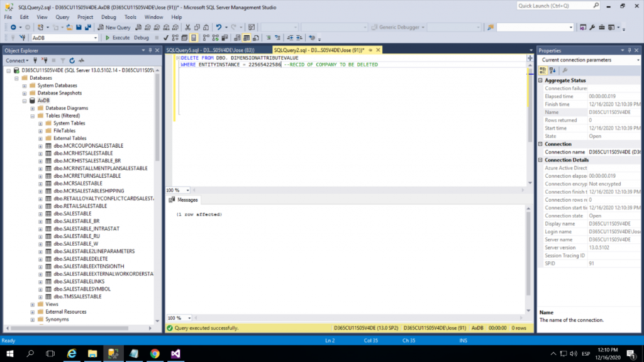Select the Parse query checkmark icon
The height and width of the screenshot is (362, 644).
click(x=165, y=38)
